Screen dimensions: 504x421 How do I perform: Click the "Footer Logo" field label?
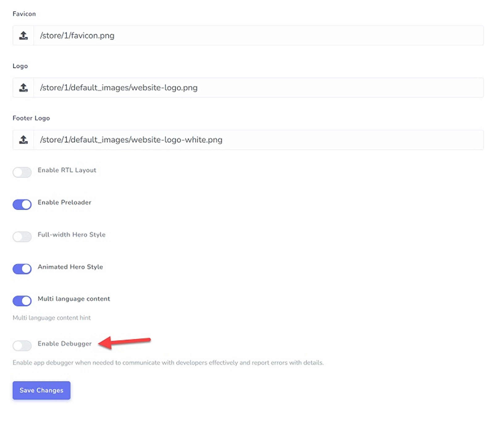tap(31, 118)
